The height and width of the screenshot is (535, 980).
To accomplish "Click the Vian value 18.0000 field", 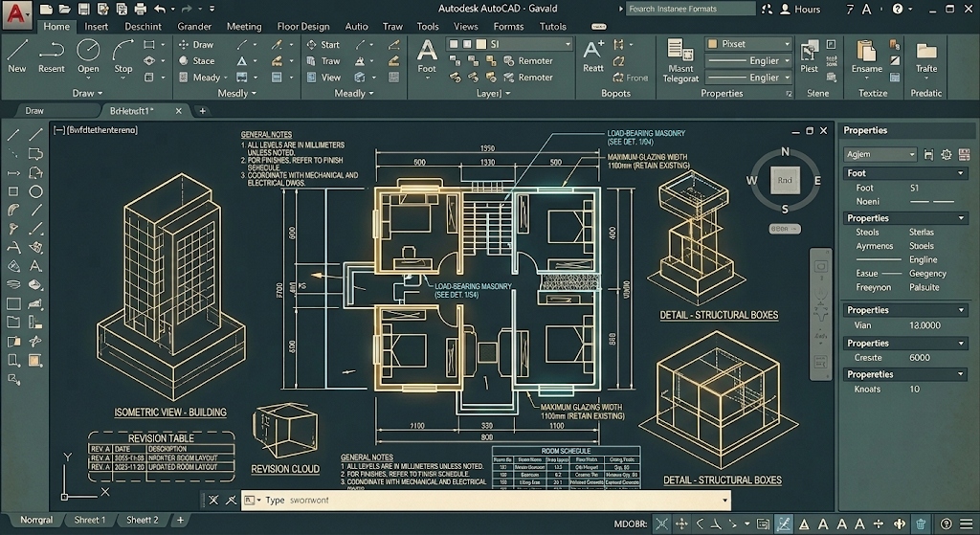I will [x=925, y=325].
